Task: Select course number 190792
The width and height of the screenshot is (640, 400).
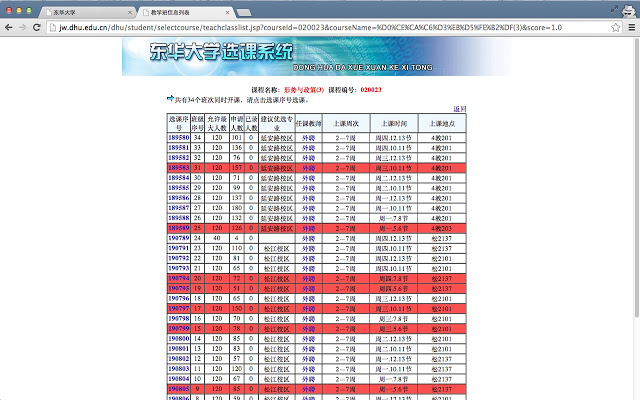Action: point(179,258)
